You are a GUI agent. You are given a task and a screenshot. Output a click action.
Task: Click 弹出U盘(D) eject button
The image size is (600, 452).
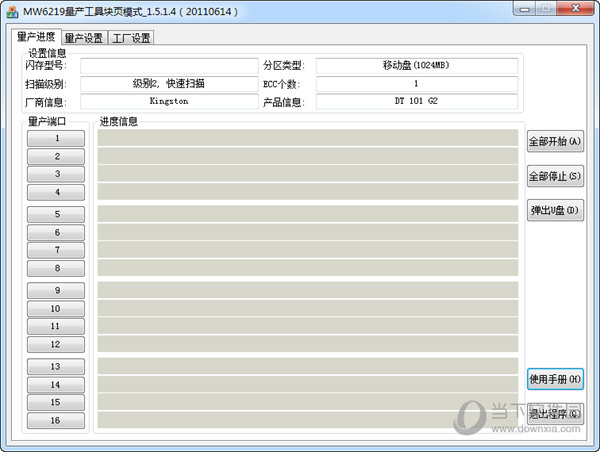[x=555, y=210]
